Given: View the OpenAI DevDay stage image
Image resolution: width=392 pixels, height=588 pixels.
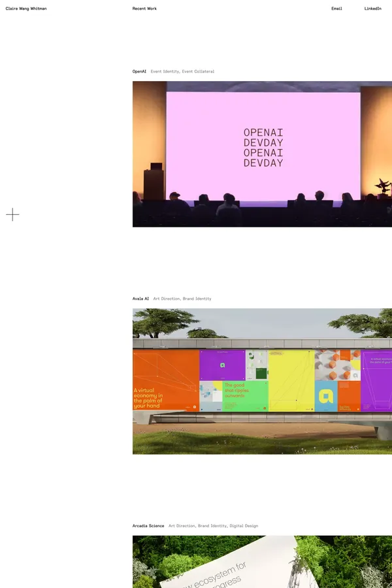Looking at the screenshot, I should 262,154.
